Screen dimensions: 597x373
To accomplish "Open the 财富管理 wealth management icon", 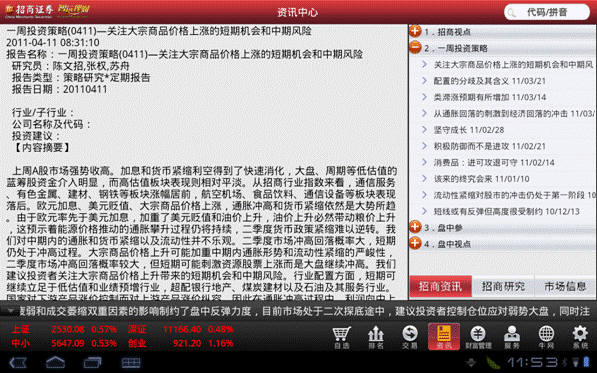I will (x=478, y=336).
